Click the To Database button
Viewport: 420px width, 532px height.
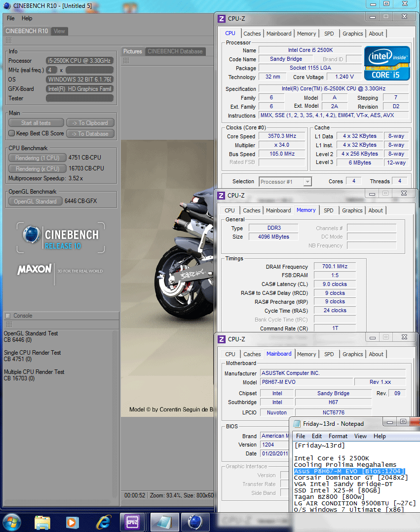tap(90, 134)
